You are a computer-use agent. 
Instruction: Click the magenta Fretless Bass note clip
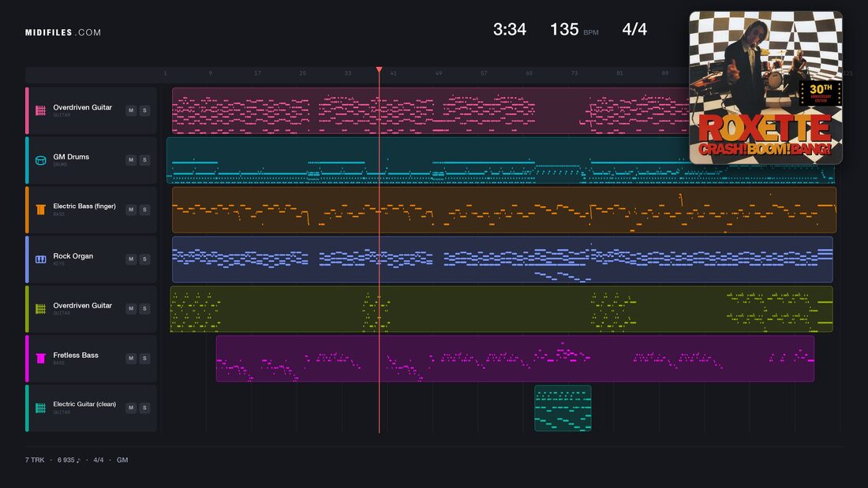514,359
